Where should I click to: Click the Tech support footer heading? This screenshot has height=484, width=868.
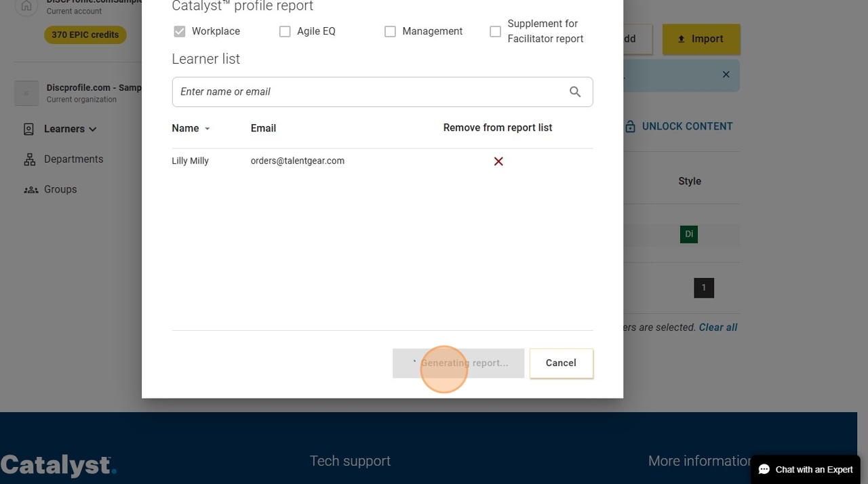350,461
